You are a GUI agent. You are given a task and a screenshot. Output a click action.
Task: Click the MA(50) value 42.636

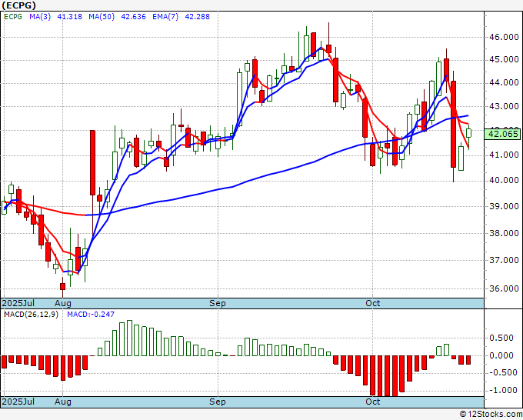pos(133,17)
